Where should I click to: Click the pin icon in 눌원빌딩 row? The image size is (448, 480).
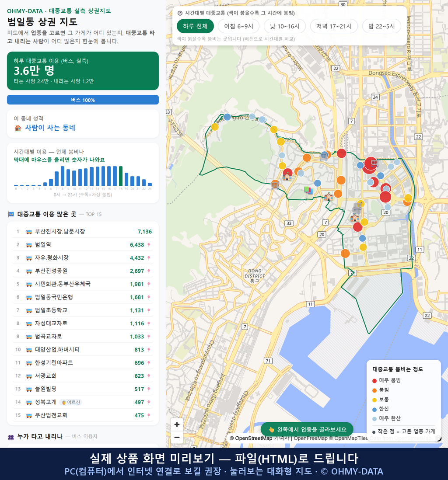click(x=149, y=389)
